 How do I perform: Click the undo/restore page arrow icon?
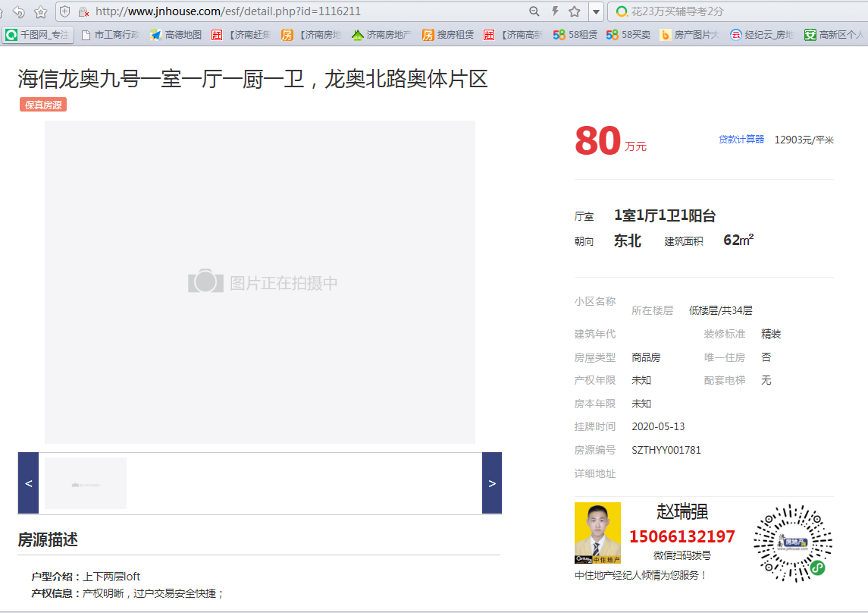pyautogui.click(x=19, y=11)
